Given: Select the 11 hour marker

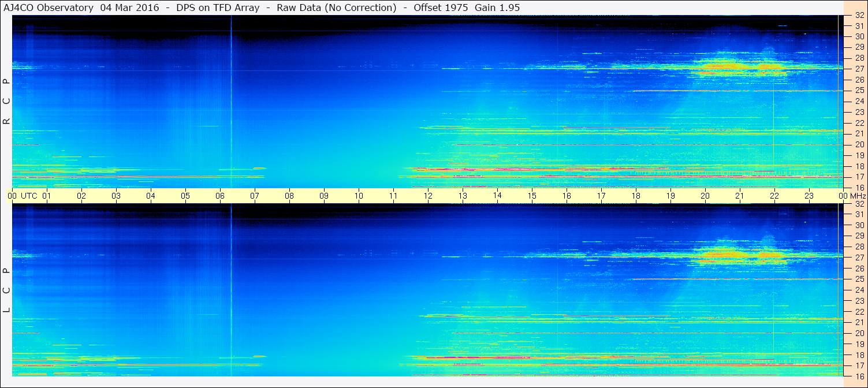Looking at the screenshot, I should pyautogui.click(x=393, y=196).
